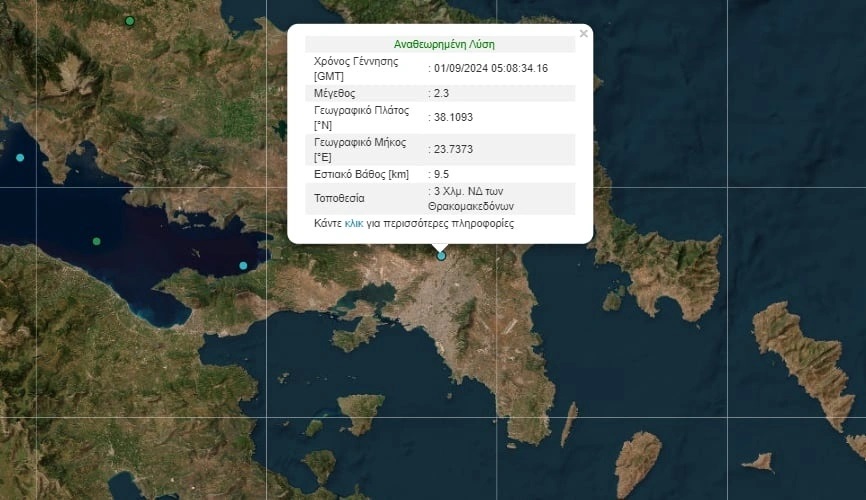Click the origin time value 01/09/2024 05:08:34.16

[x=490, y=68]
